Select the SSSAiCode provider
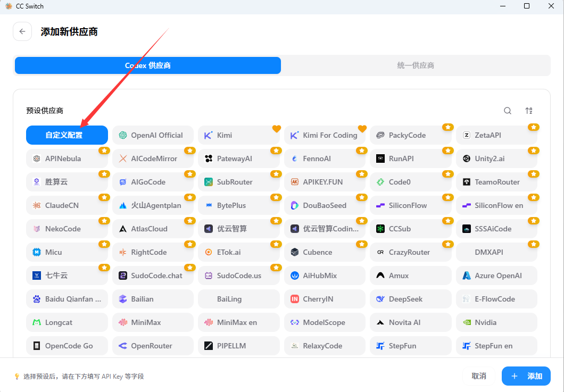Viewport: 564px width, 392px height. tap(497, 229)
